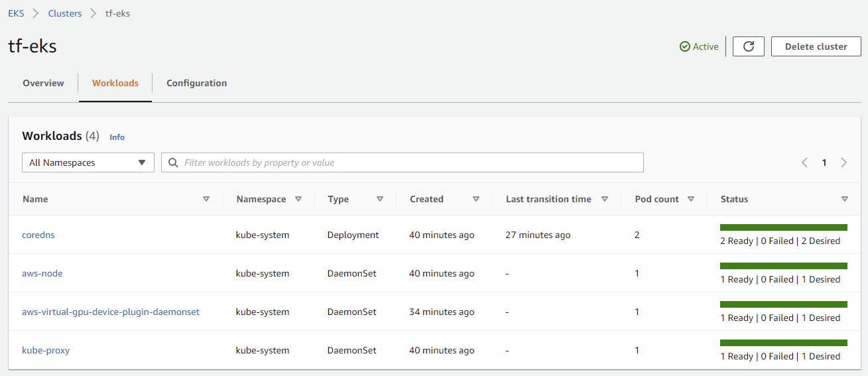868x376 pixels.
Task: Sort by Namespace column arrow
Action: point(298,199)
